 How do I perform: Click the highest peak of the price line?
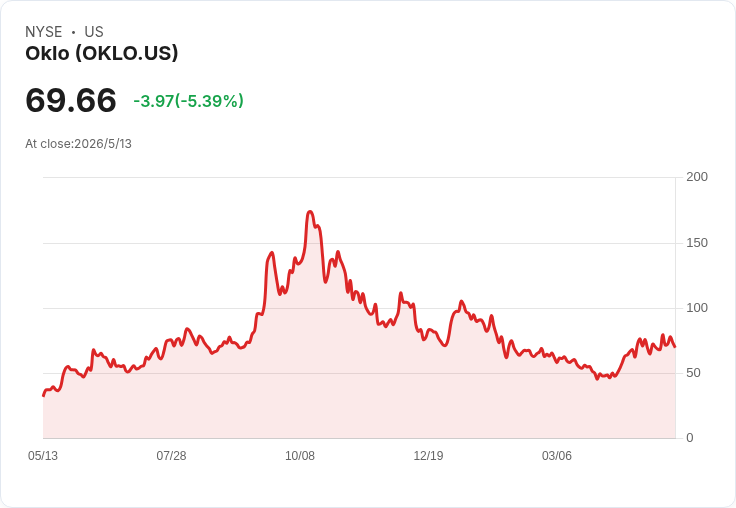tap(310, 212)
